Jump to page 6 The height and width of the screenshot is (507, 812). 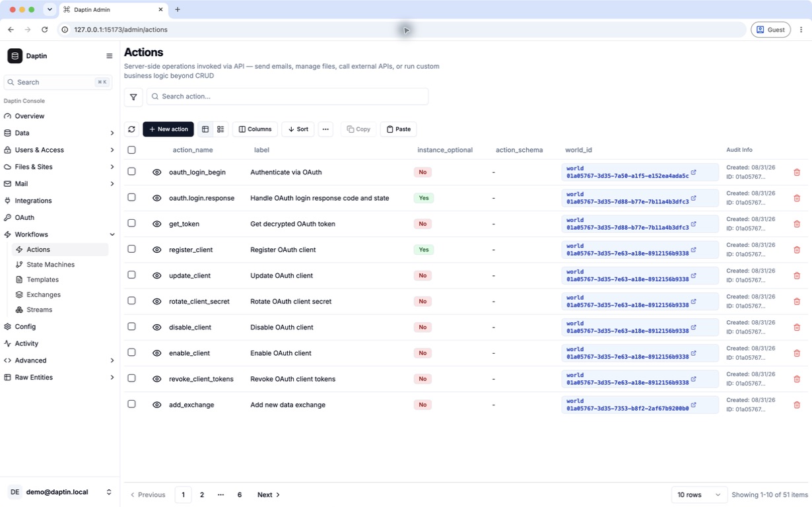click(240, 494)
